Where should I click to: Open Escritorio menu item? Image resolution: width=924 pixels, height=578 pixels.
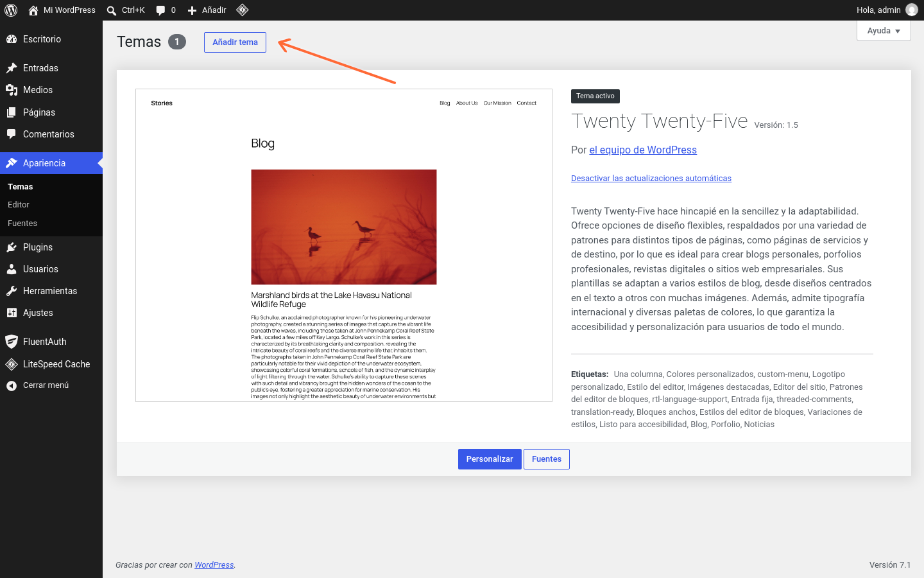tap(51, 39)
